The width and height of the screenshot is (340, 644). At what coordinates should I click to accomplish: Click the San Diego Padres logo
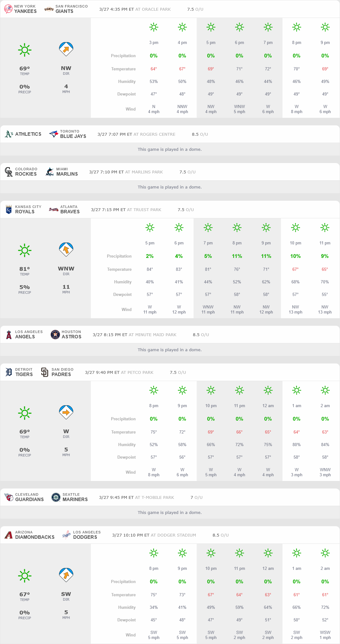point(45,372)
